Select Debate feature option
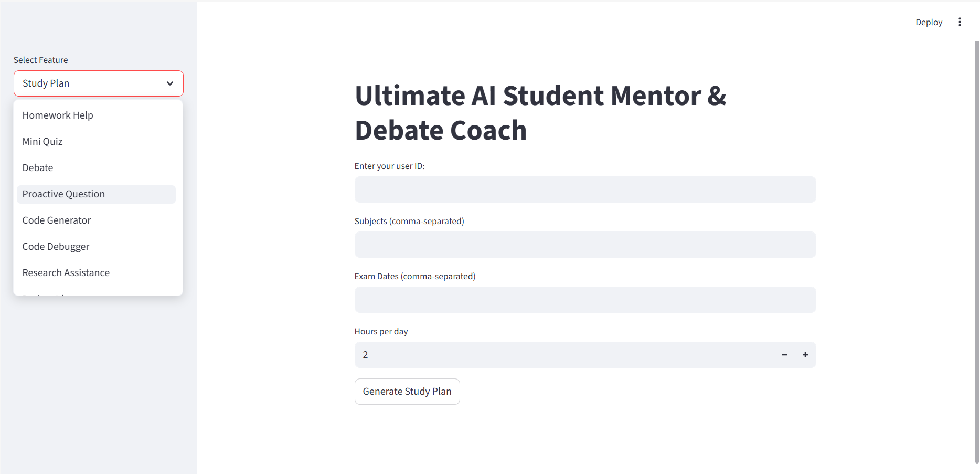980x474 pixels. (38, 168)
